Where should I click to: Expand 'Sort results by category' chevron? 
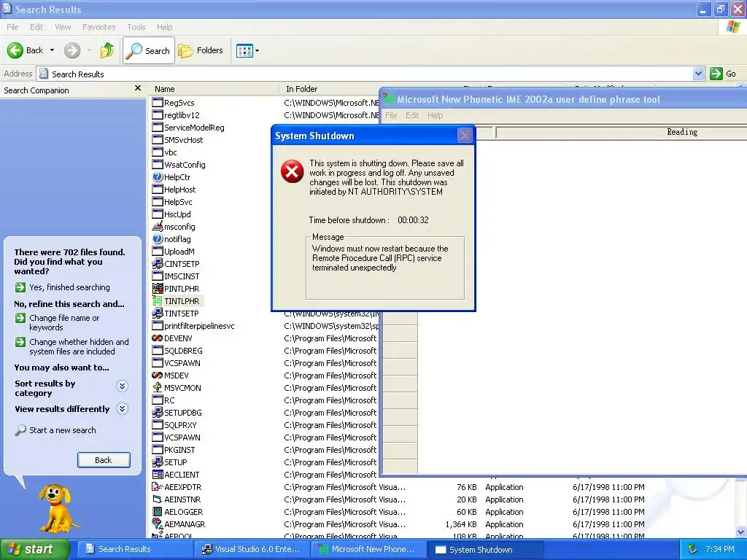tap(123, 386)
